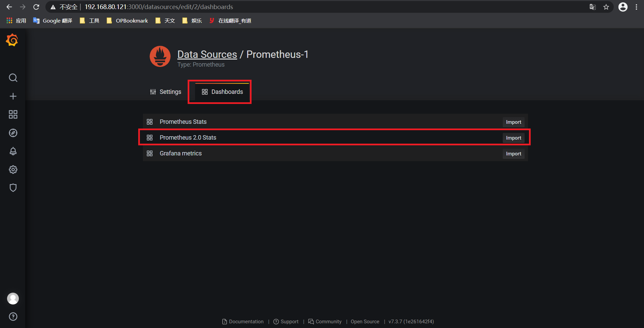This screenshot has width=644, height=328.
Task: Click the Grafana metrics row title
Action: (x=181, y=153)
